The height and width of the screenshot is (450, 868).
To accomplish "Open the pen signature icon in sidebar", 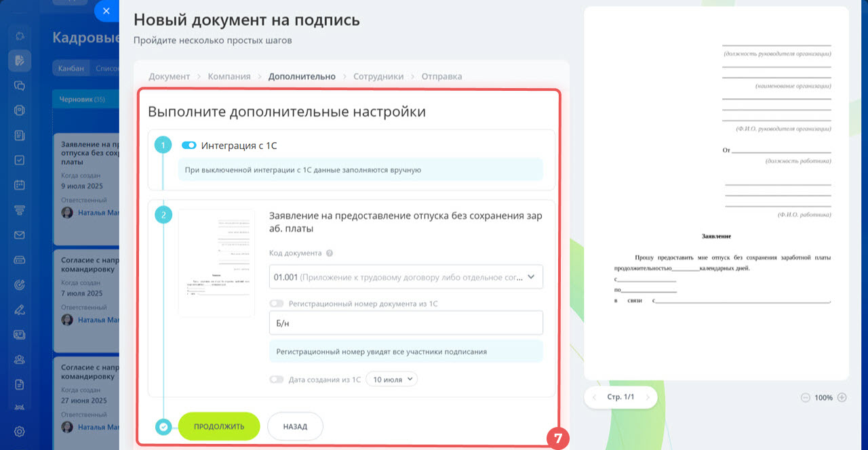I will point(20,310).
